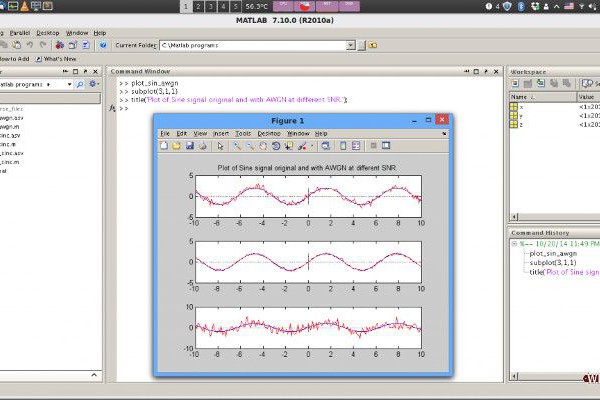Search files in Current Folder panel
The width and height of the screenshot is (600, 400).
coord(80,84)
